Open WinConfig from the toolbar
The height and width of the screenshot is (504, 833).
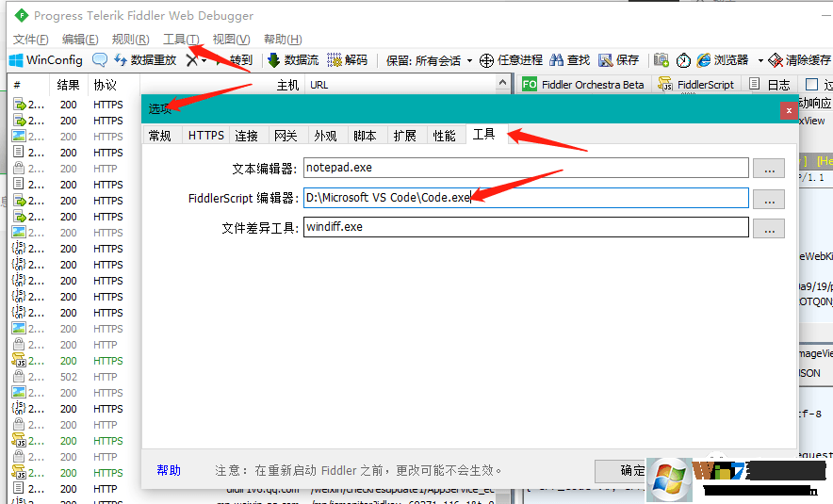coord(46,60)
